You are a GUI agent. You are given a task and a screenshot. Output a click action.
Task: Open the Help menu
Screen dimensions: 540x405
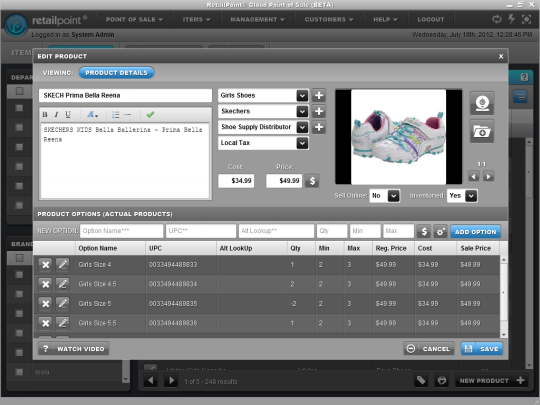[385, 20]
